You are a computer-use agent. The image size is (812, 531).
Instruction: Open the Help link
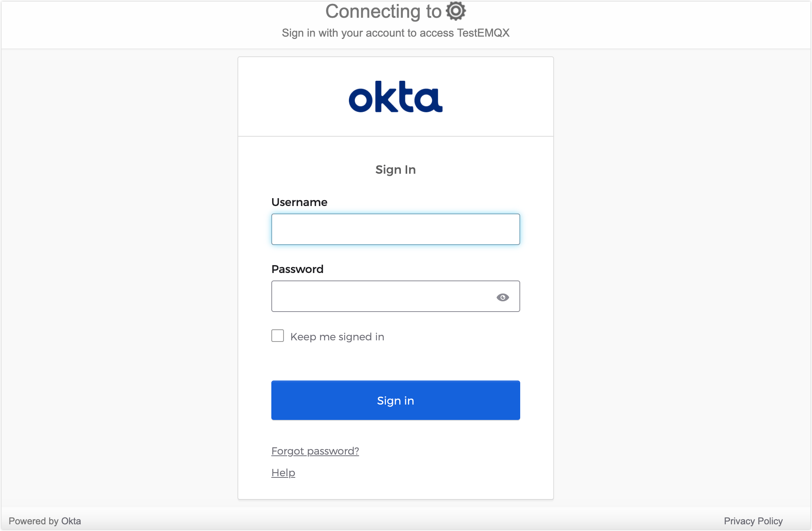click(x=283, y=472)
